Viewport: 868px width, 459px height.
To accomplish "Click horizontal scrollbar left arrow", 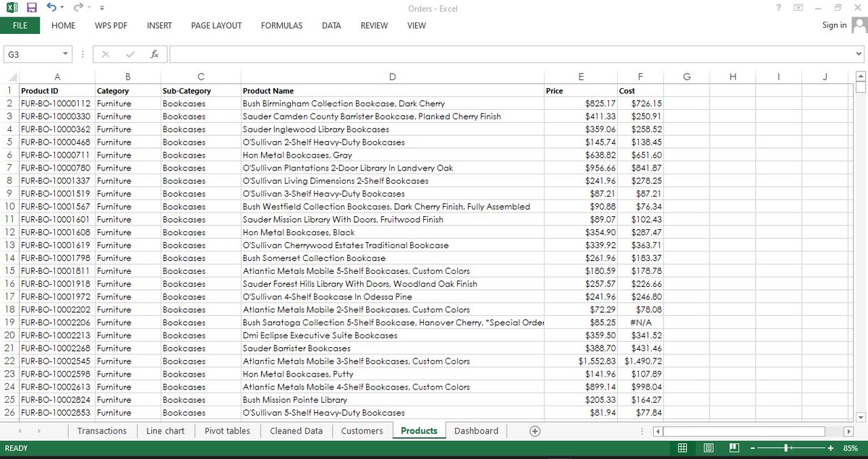I will 658,432.
